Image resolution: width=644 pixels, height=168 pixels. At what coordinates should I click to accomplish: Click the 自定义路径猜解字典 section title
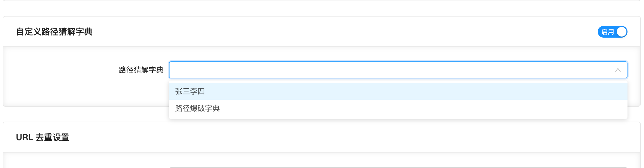[x=54, y=32]
